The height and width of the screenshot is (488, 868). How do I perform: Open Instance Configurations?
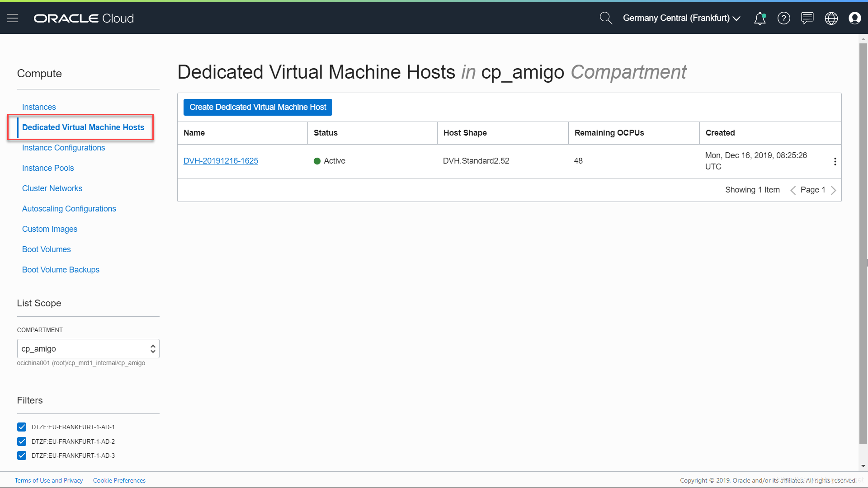click(x=63, y=148)
